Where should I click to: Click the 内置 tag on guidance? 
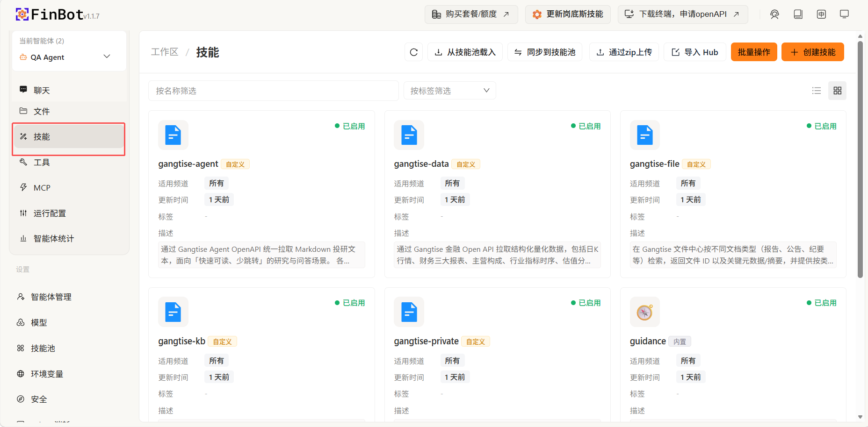click(680, 342)
